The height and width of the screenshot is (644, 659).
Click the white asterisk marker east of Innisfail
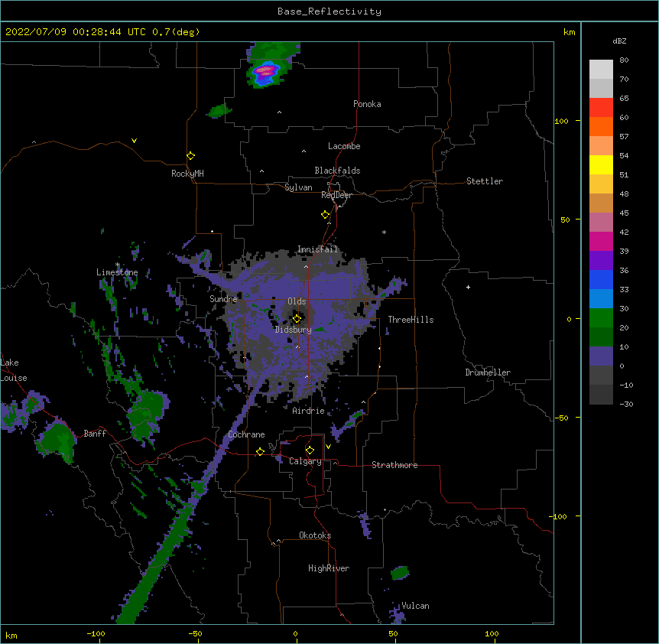click(x=384, y=232)
